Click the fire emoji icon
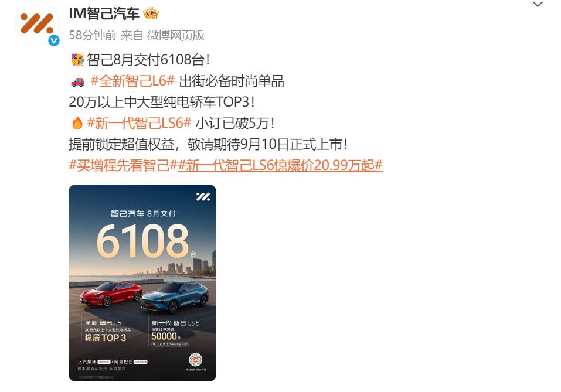Screen dimensions: 561x392 77,124
